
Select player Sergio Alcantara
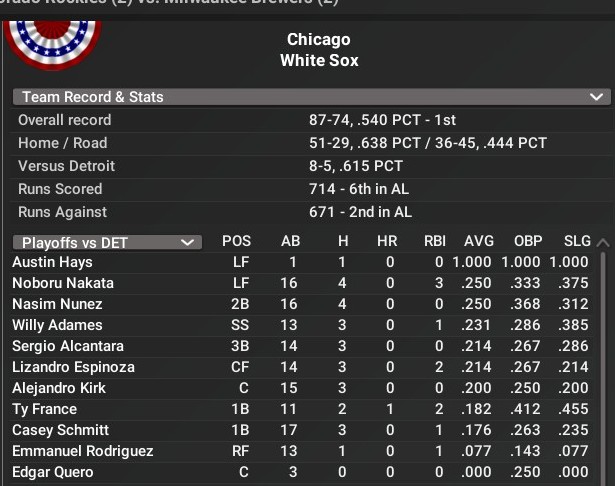[68, 346]
